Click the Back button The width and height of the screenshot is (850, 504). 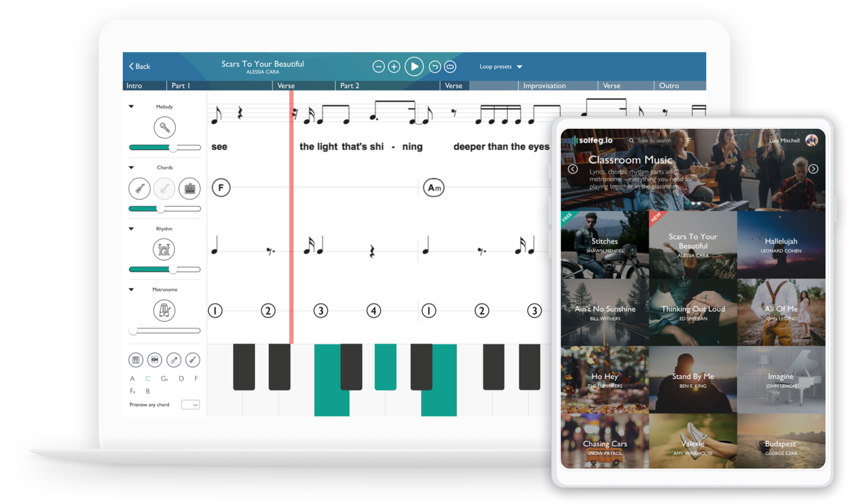[x=138, y=66]
